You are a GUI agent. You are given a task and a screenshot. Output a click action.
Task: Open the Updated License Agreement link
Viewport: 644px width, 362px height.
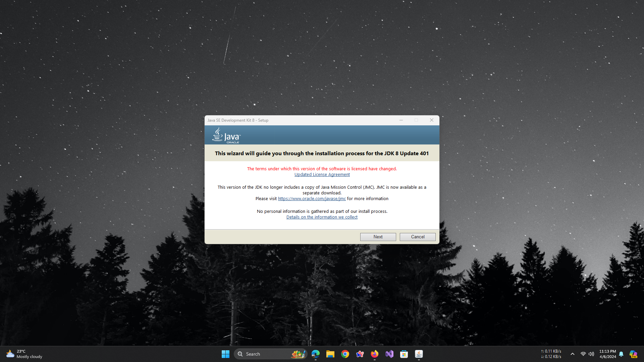322,175
